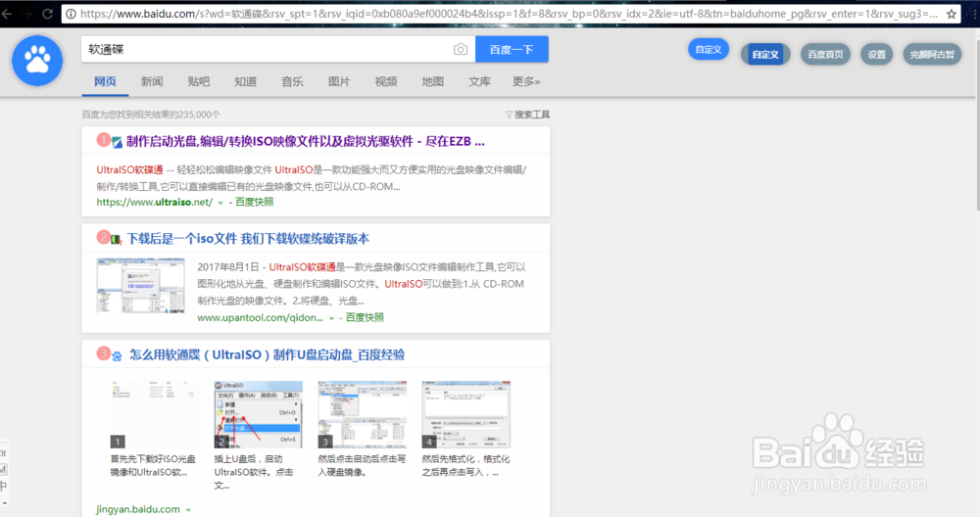Viewport: 980px width, 517px height.
Task: Open step 3 thumbnail image
Action: [x=362, y=414]
